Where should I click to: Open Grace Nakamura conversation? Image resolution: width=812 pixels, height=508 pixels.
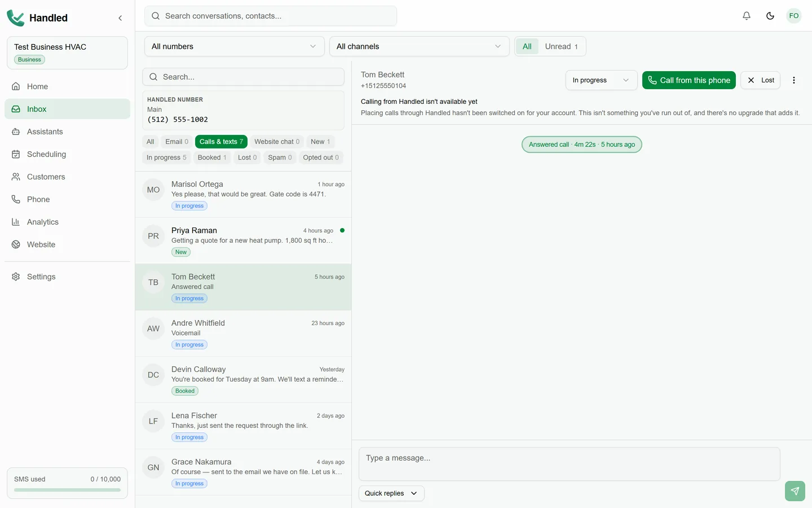pyautogui.click(x=243, y=472)
